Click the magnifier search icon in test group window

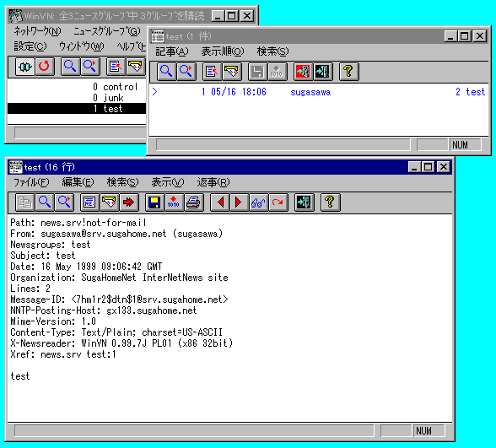(x=167, y=72)
